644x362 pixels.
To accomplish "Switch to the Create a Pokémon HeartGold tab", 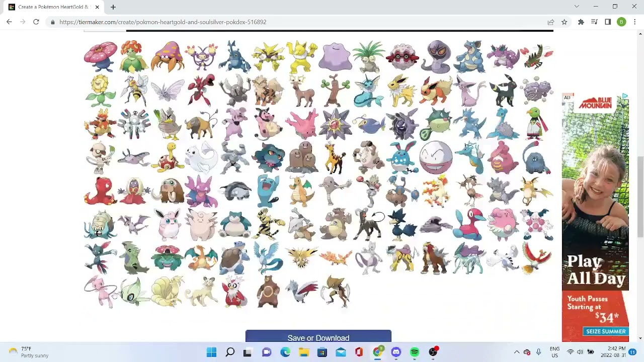I will click(53, 7).
